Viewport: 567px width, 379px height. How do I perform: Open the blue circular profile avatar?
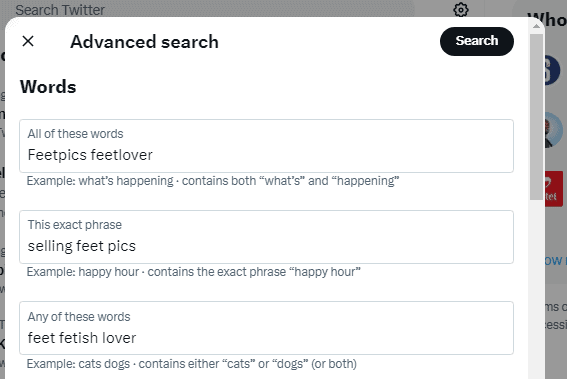pyautogui.click(x=551, y=70)
